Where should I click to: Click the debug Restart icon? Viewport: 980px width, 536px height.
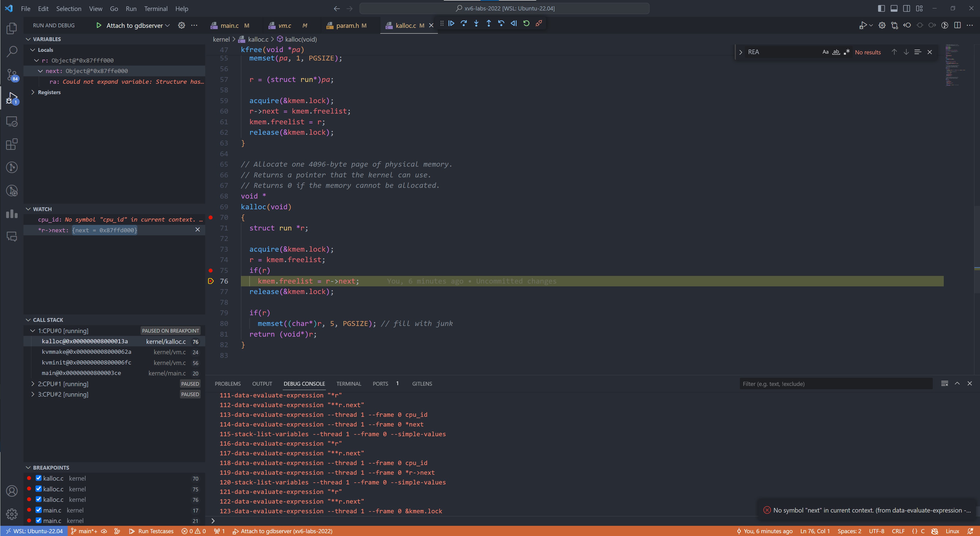pos(526,23)
